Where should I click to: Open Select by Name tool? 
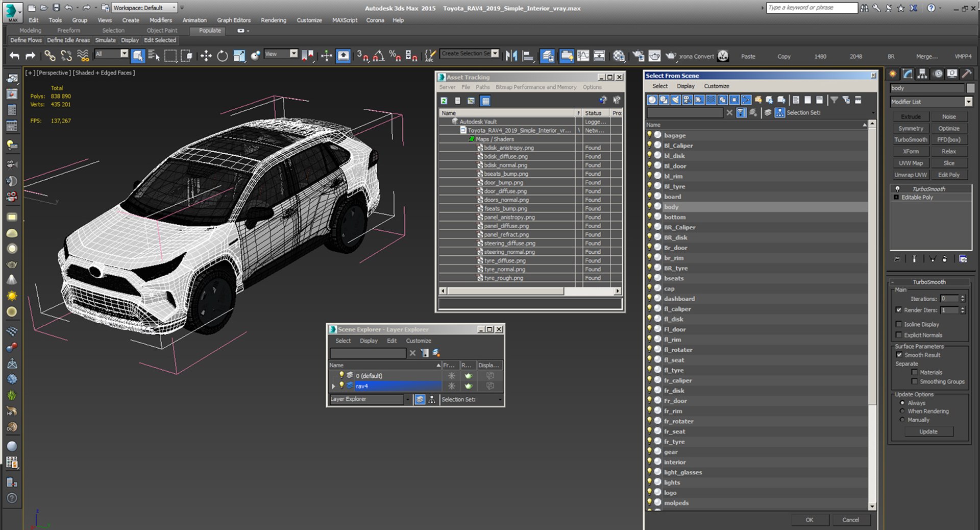tap(154, 56)
